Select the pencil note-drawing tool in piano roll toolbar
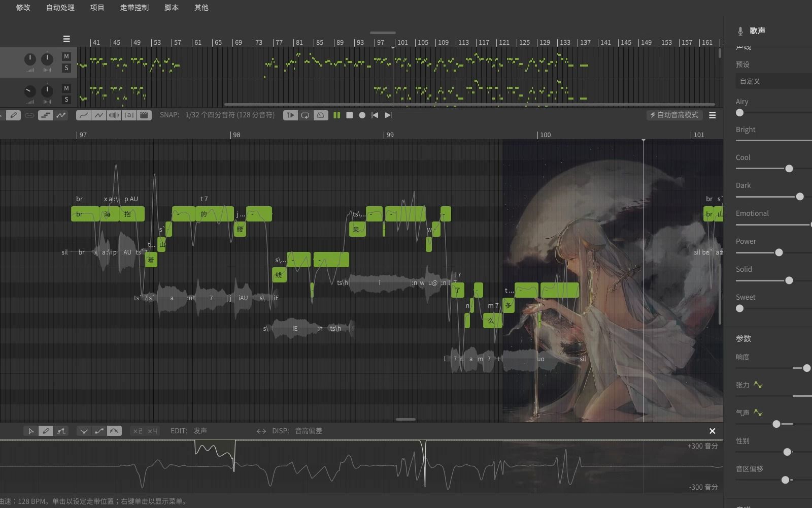The image size is (812, 508). (14, 115)
